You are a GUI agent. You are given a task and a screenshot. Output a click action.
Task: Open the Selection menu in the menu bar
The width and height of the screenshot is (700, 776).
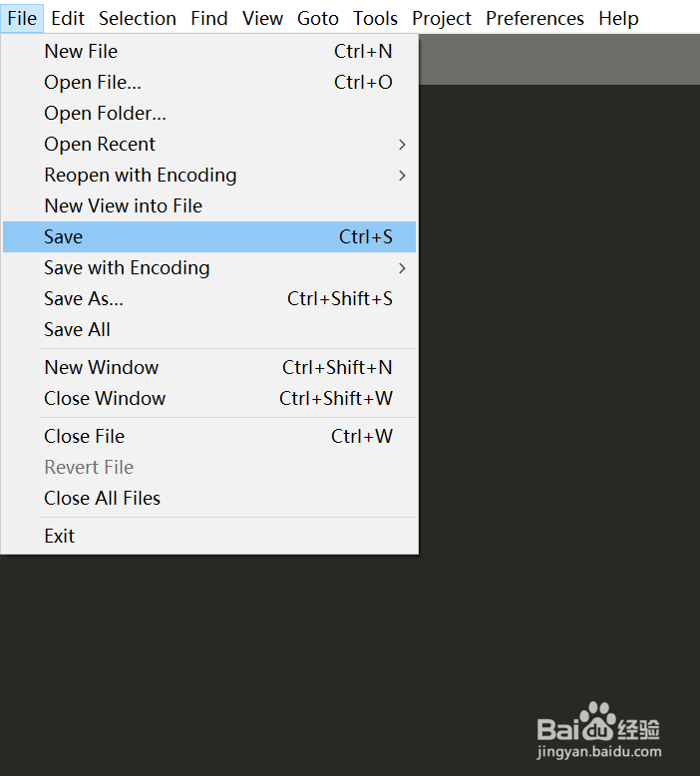138,19
